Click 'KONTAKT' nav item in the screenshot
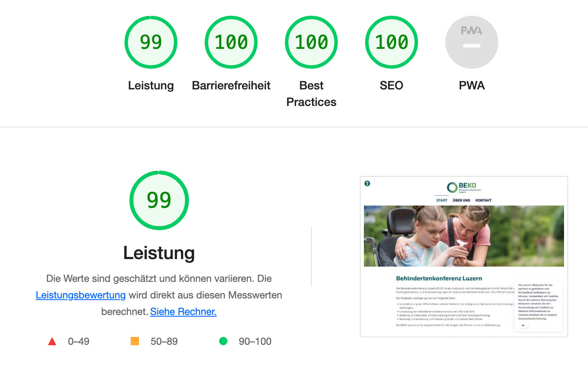588x375 pixels. pos(483,200)
